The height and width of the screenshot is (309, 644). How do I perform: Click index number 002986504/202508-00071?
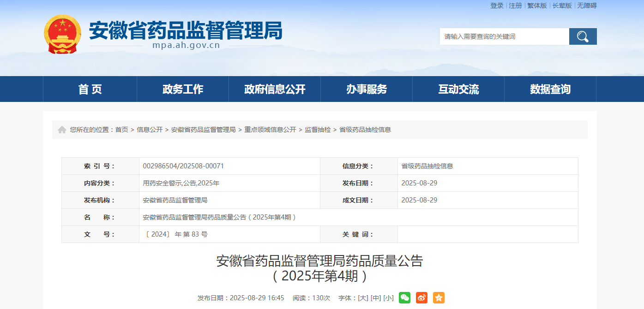pyautogui.click(x=183, y=166)
